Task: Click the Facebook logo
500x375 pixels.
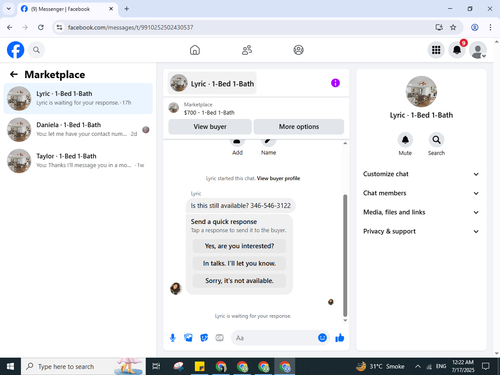Action: (15, 50)
